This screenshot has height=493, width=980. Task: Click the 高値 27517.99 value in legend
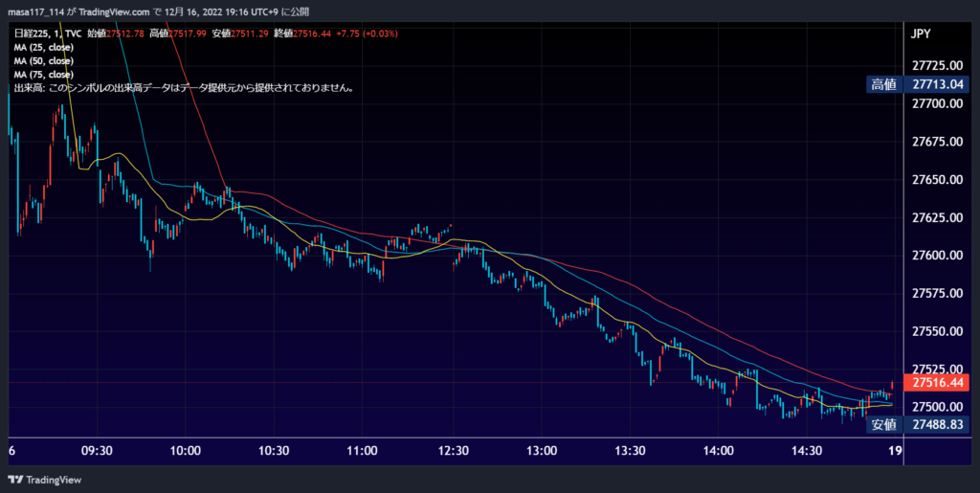coord(177,34)
